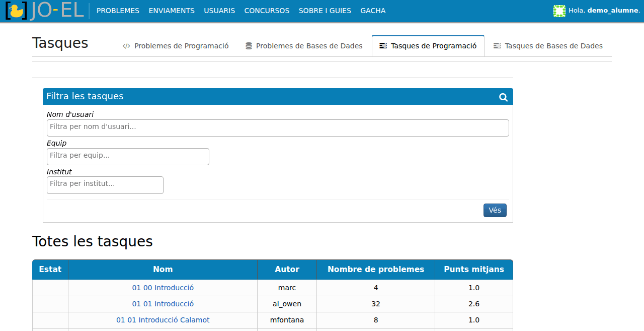This screenshot has height=331, width=644.
Task: Click the JO-EL duck logo
Action: click(x=44, y=11)
